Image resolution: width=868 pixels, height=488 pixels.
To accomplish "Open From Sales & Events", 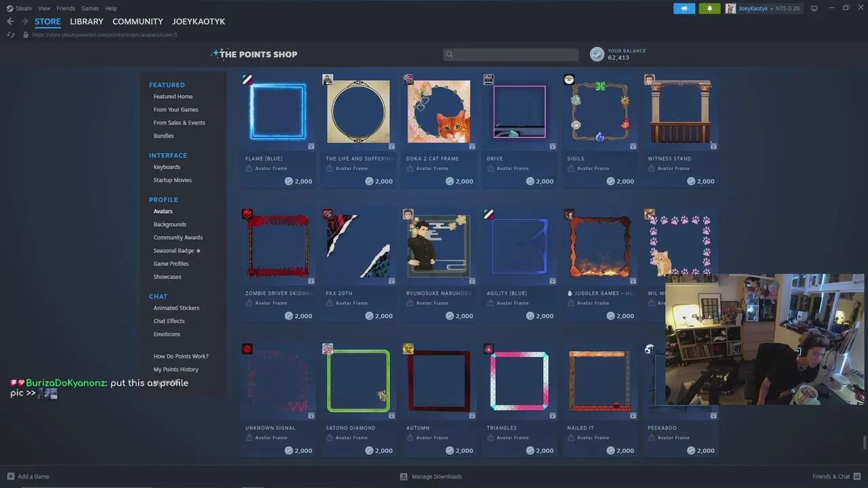I will pyautogui.click(x=179, y=123).
